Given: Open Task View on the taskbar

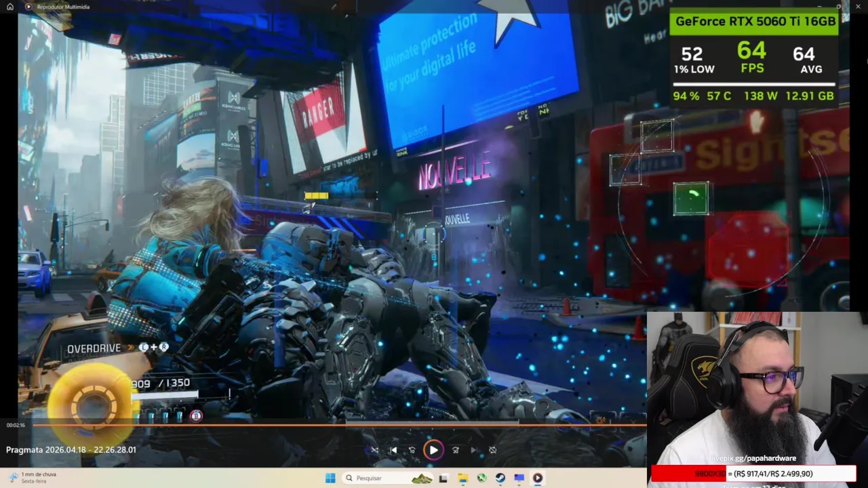Looking at the screenshot, I should 443,478.
